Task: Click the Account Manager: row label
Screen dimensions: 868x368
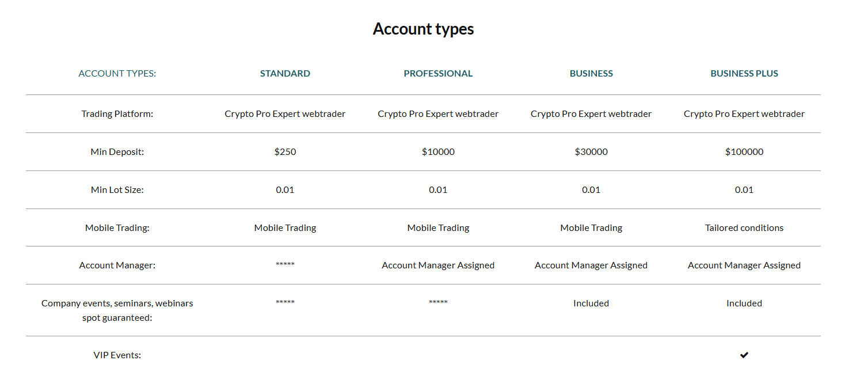Action: (x=117, y=265)
